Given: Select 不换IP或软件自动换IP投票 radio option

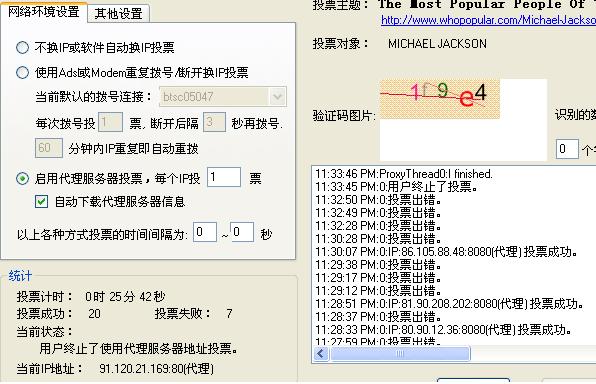Looking at the screenshot, I should click(22, 48).
